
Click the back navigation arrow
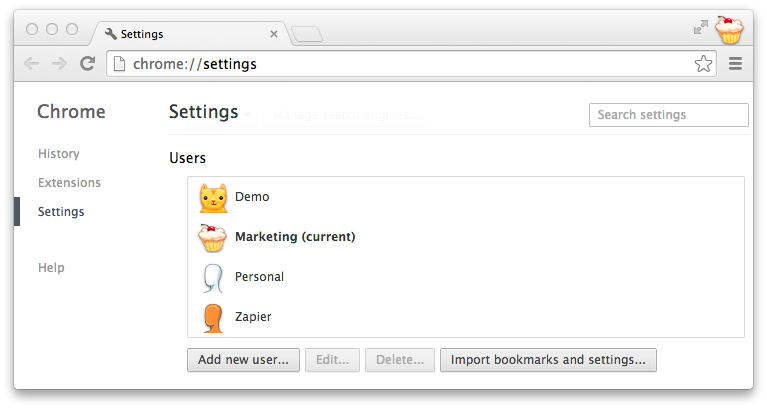point(32,63)
